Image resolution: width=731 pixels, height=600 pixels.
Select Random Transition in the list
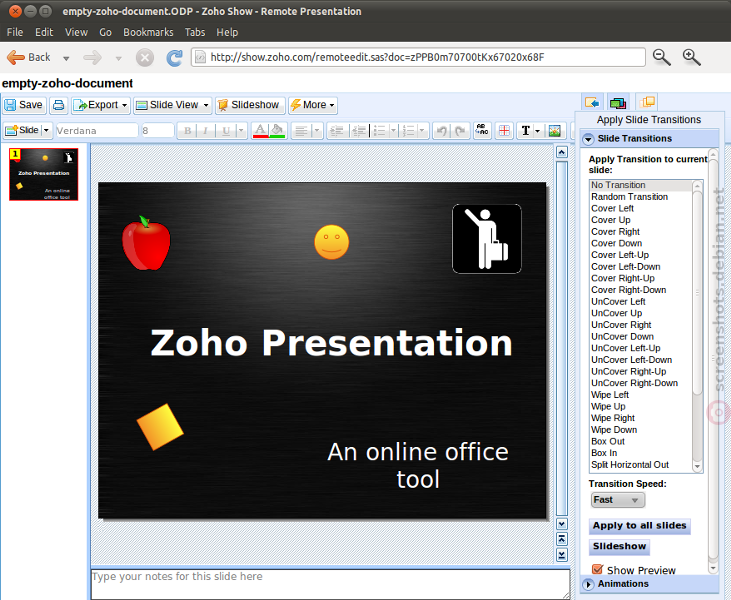641,197
